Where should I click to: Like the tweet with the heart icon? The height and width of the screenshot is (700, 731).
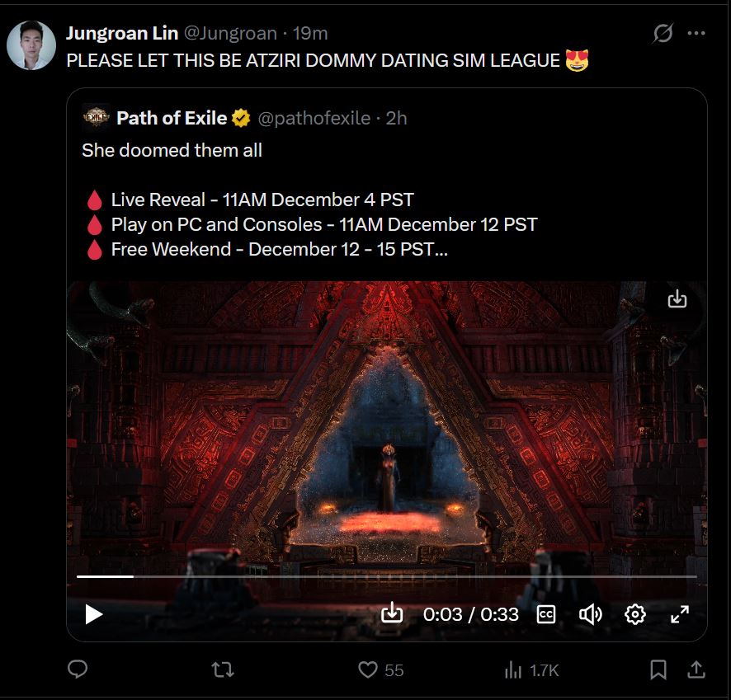pos(367,669)
